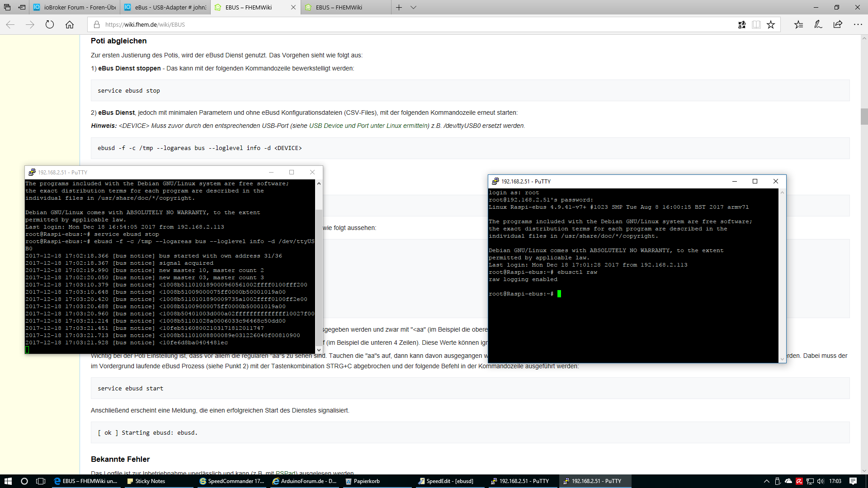Select the active EBUS – FHEMWiki tab
Viewport: 868px width, 488px height.
tap(255, 7)
